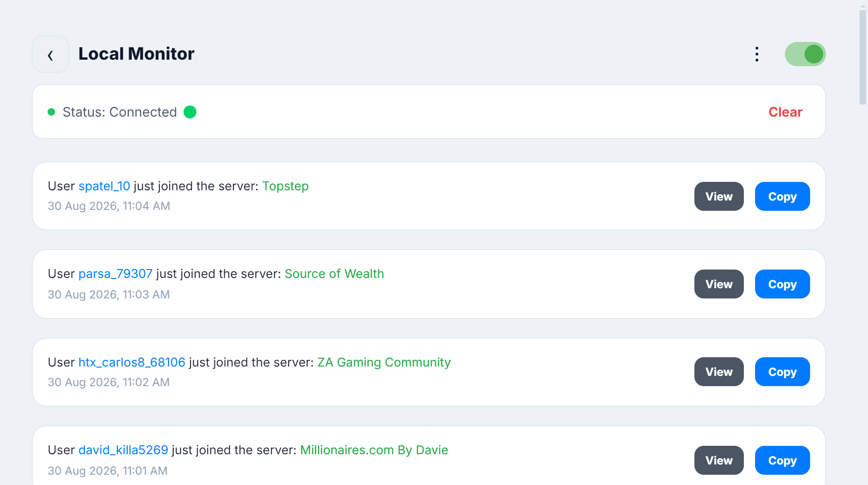Viewport: 868px width, 485px height.
Task: Select timestamp 30 Aug 2026, 11:04 AM
Action: coord(109,206)
